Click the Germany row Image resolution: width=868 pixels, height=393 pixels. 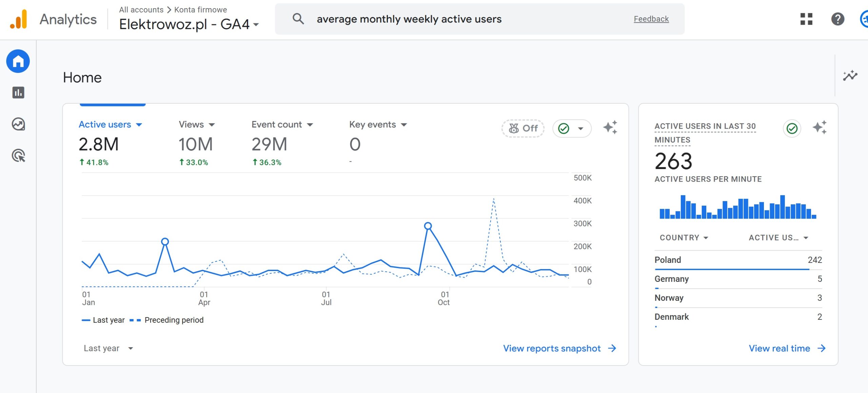[738, 279]
